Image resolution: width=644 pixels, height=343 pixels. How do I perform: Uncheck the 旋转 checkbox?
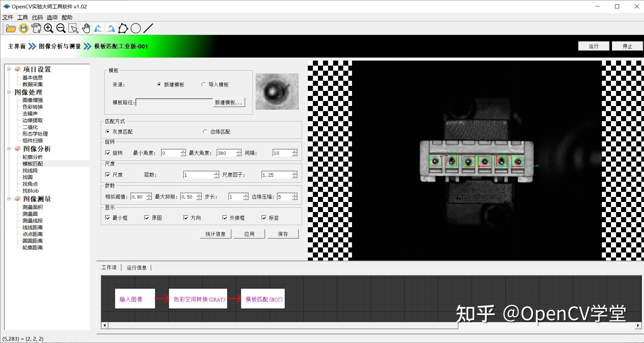click(107, 153)
